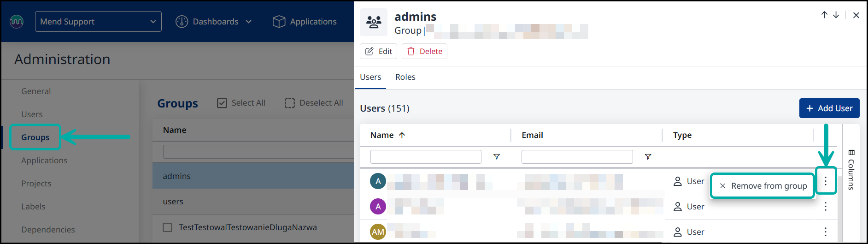Click the Mend logo icon
The width and height of the screenshot is (868, 244).
coord(17,22)
